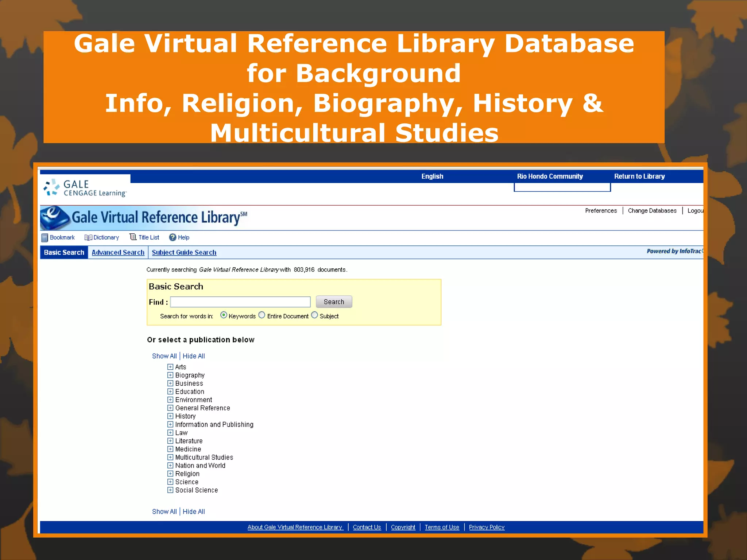Click the English language option
Viewport: 747px width, 560px height.
432,176
